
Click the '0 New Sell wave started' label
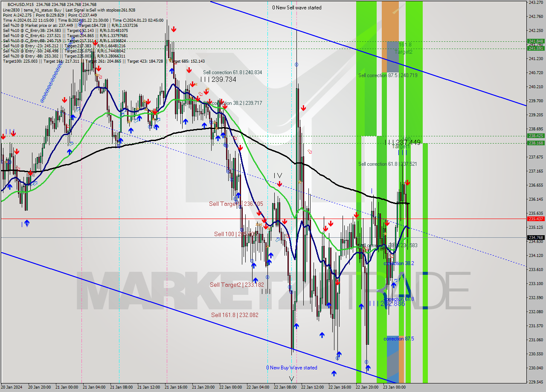297,8
